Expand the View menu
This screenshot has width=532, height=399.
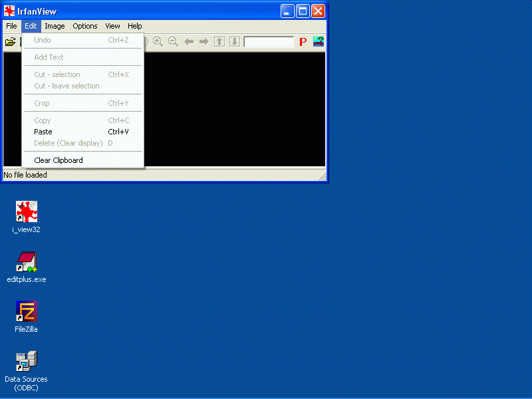(112, 26)
